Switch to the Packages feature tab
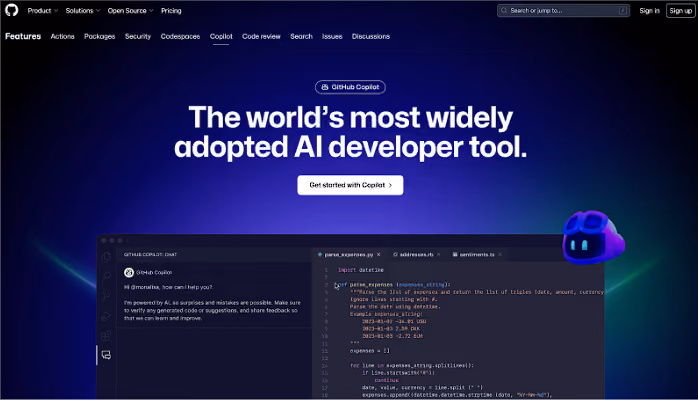The height and width of the screenshot is (400, 698). [100, 36]
